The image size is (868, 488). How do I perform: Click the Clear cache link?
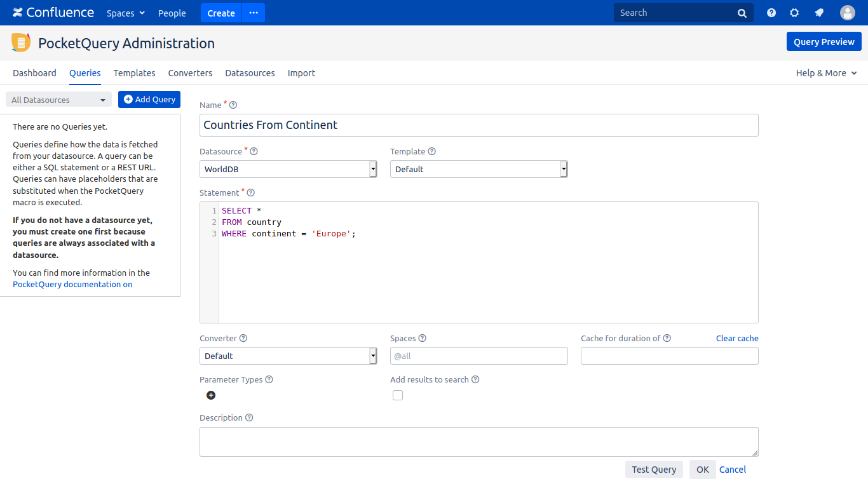(x=737, y=338)
